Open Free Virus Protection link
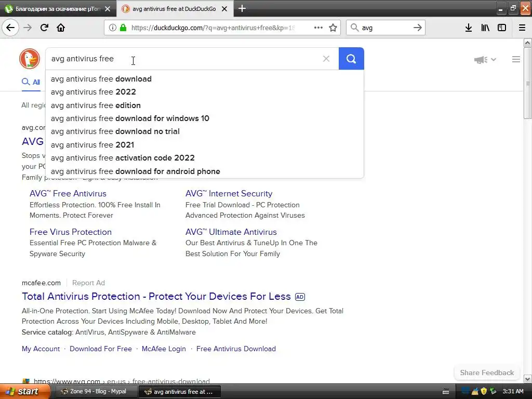532x399 pixels. pos(71,232)
